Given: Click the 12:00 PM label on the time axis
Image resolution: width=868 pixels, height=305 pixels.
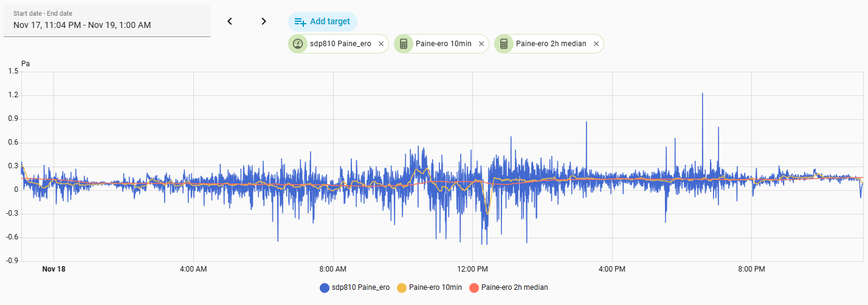Looking at the screenshot, I should (472, 269).
